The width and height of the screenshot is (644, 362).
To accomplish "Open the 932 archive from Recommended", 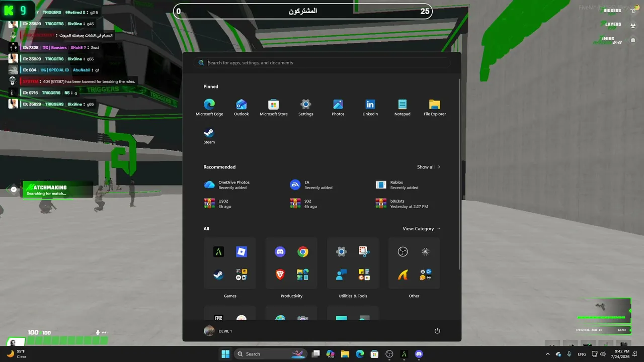I will pyautogui.click(x=303, y=204).
